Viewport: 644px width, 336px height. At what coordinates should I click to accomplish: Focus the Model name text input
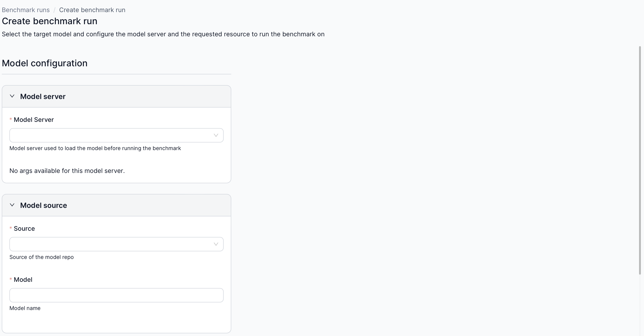click(116, 295)
